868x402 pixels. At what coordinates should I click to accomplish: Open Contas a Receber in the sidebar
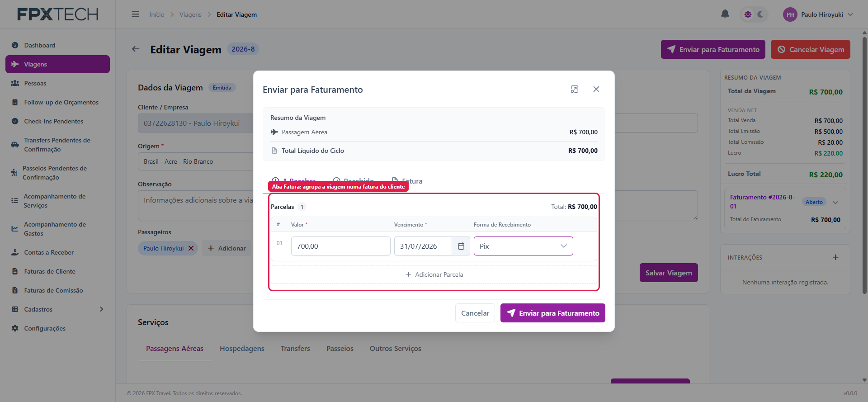[49, 252]
